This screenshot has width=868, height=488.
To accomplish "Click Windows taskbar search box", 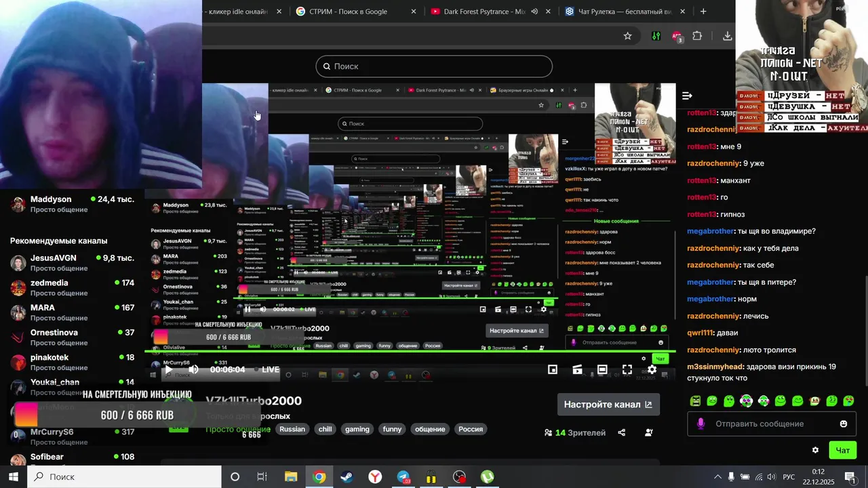I will 124,476.
